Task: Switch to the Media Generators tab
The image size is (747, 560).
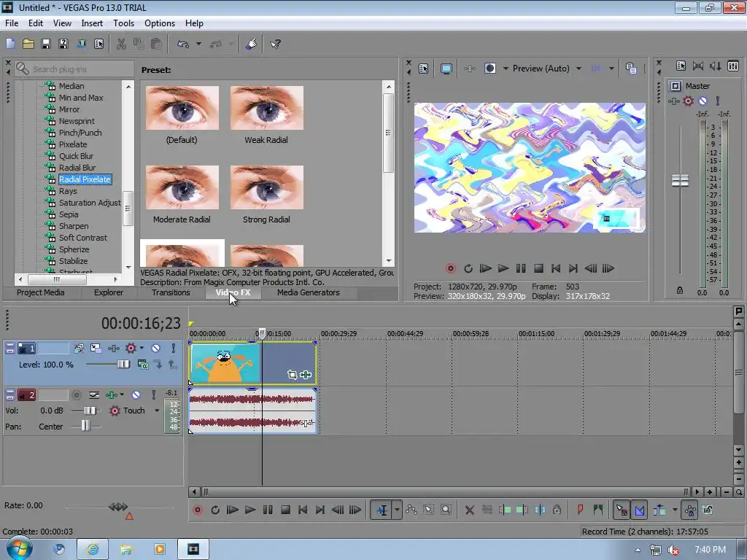Action: pyautogui.click(x=309, y=292)
